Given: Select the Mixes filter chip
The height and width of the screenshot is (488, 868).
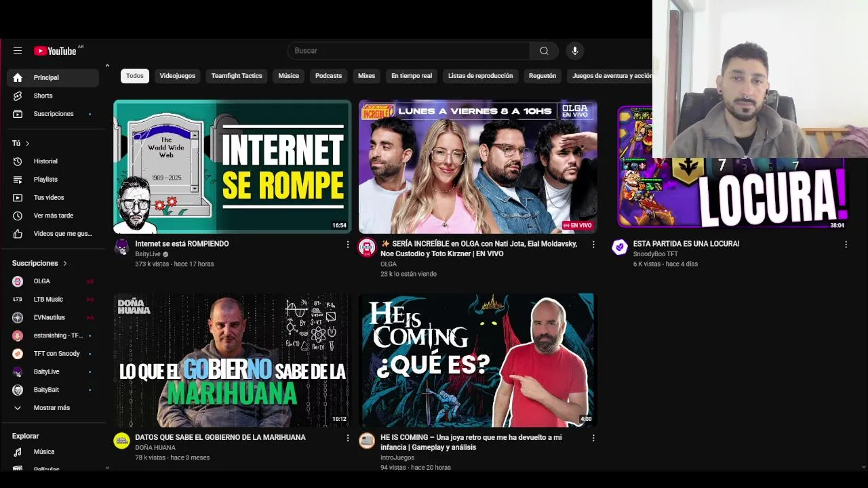Looking at the screenshot, I should coord(366,76).
